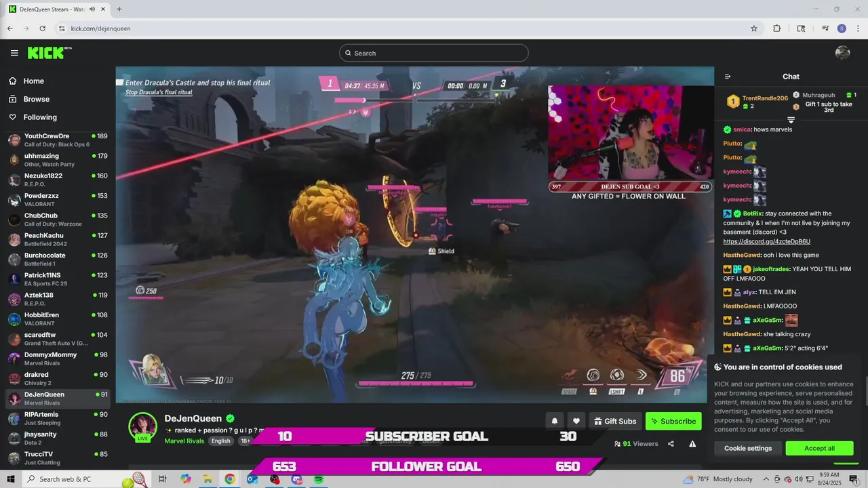The image size is (868, 488).
Task: View site information icon in address bar
Action: point(62,28)
